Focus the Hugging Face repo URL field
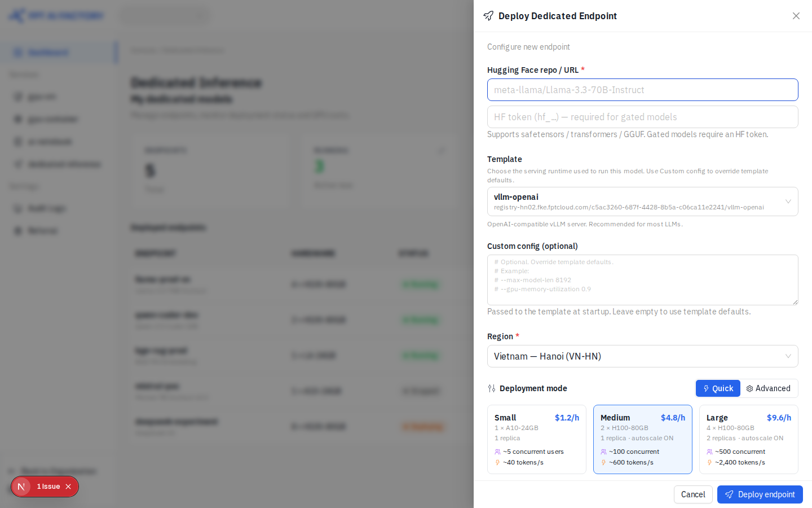Screen dimensions: 812x508 click(x=643, y=90)
